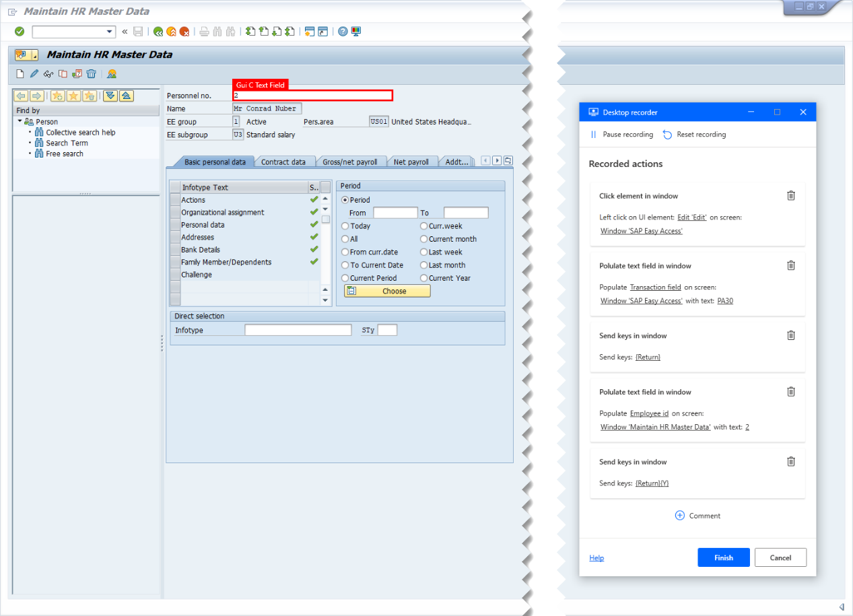Switch to Contract data tab

[283, 162]
